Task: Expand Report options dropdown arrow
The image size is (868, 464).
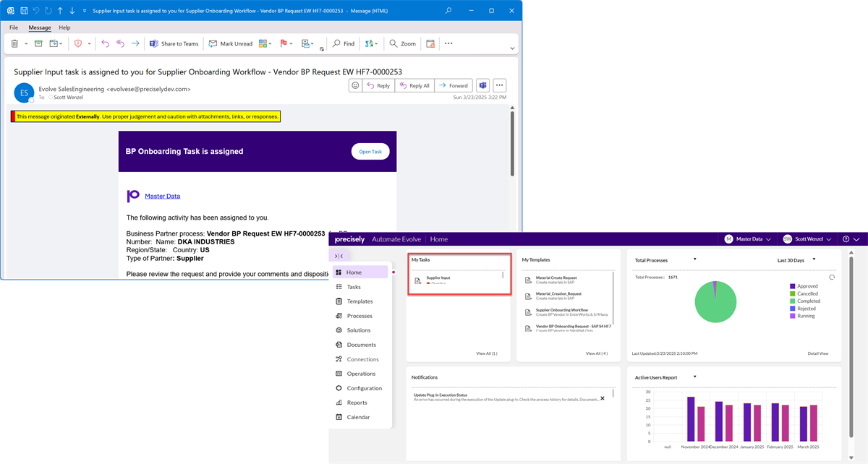Action: (90, 44)
